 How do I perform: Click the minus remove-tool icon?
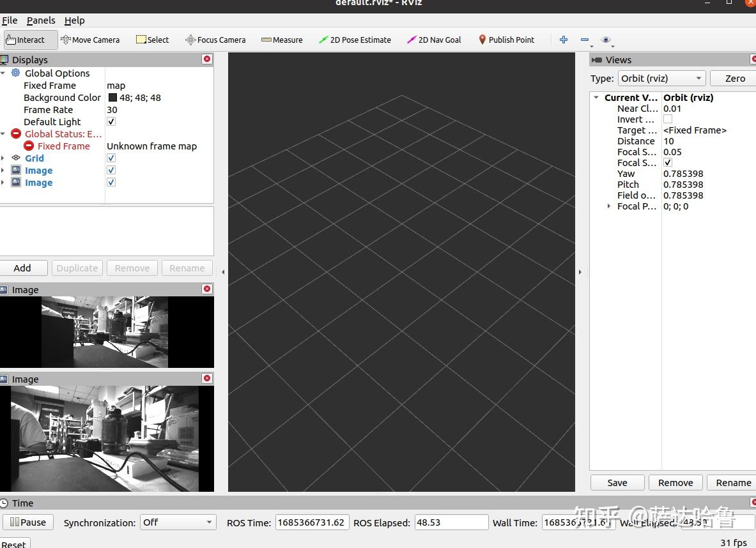point(584,40)
